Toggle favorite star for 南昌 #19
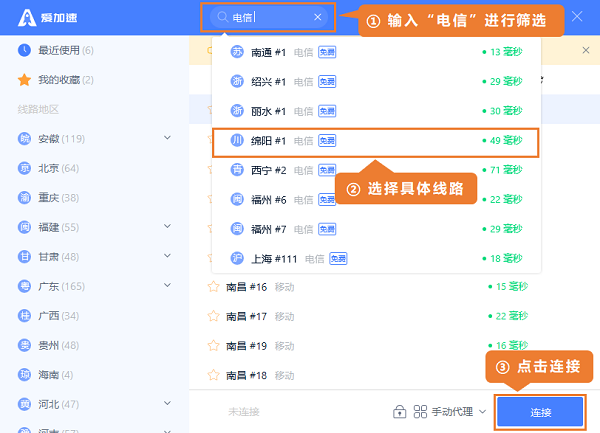 (212, 346)
